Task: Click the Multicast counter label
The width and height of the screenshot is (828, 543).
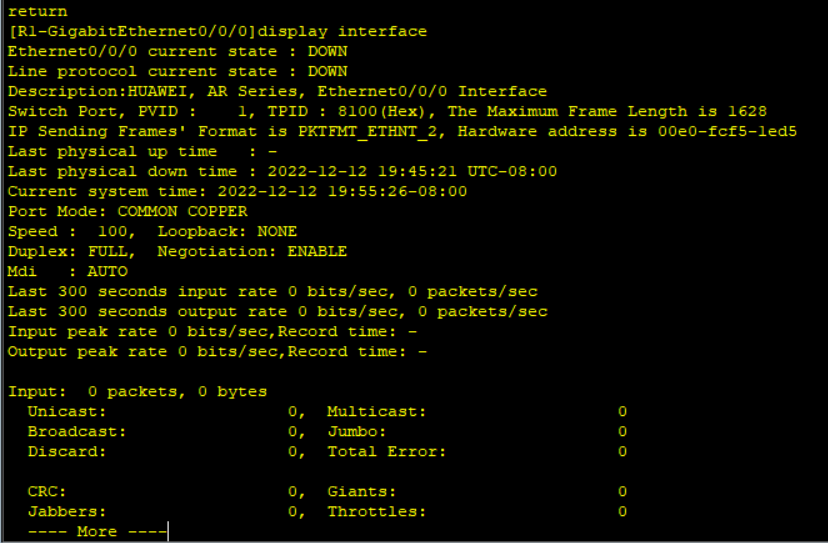Action: 377,411
